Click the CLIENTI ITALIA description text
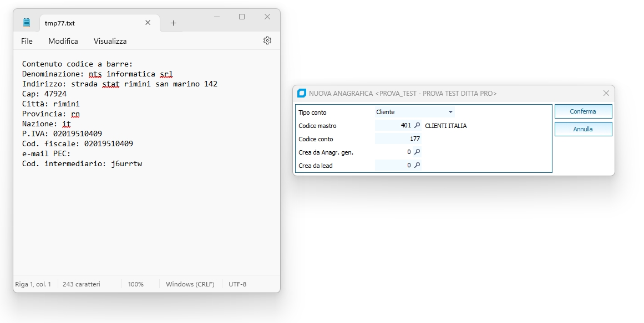This screenshot has height=323, width=644. pyautogui.click(x=445, y=126)
